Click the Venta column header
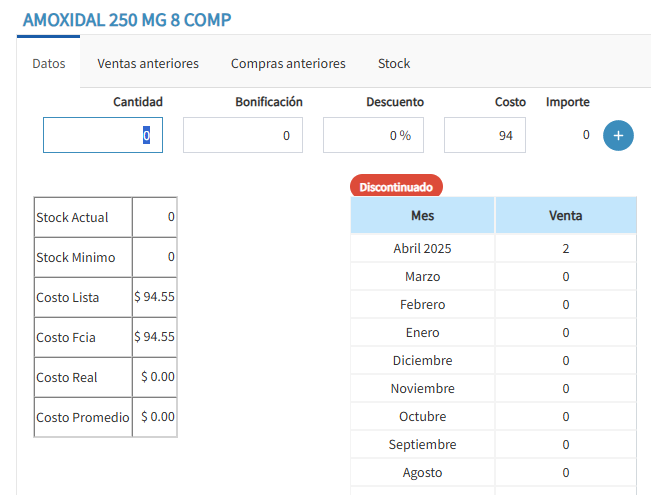Viewport: 651px width, 495px height. (x=565, y=215)
